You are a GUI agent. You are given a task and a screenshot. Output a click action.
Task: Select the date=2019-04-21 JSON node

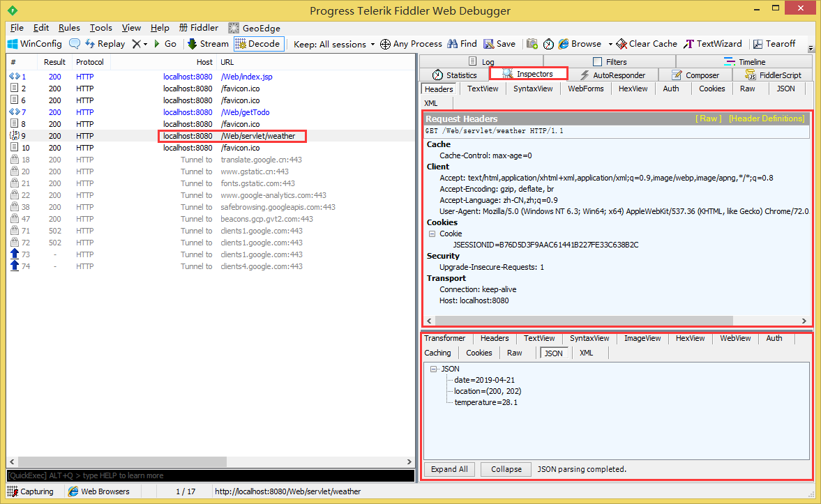point(484,380)
